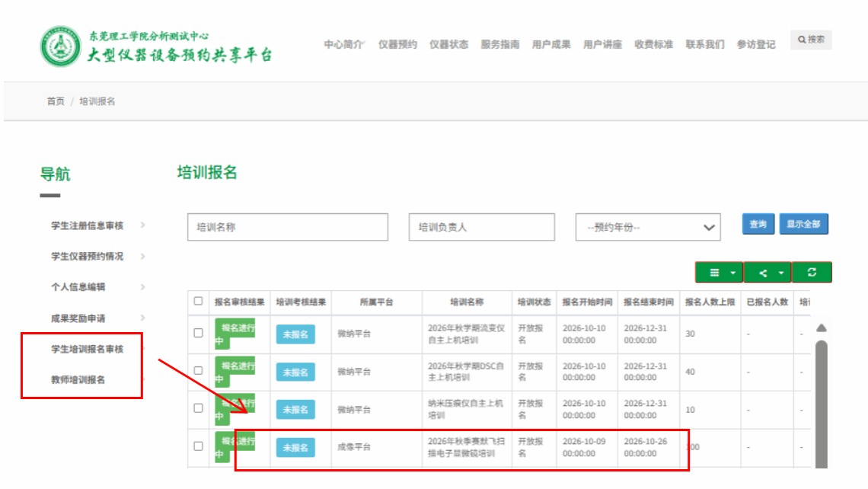
Task: Click the search magnifier button
Action: [x=811, y=40]
